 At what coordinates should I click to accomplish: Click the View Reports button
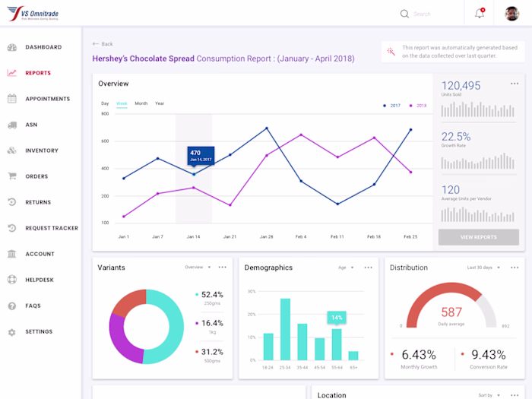(x=478, y=237)
